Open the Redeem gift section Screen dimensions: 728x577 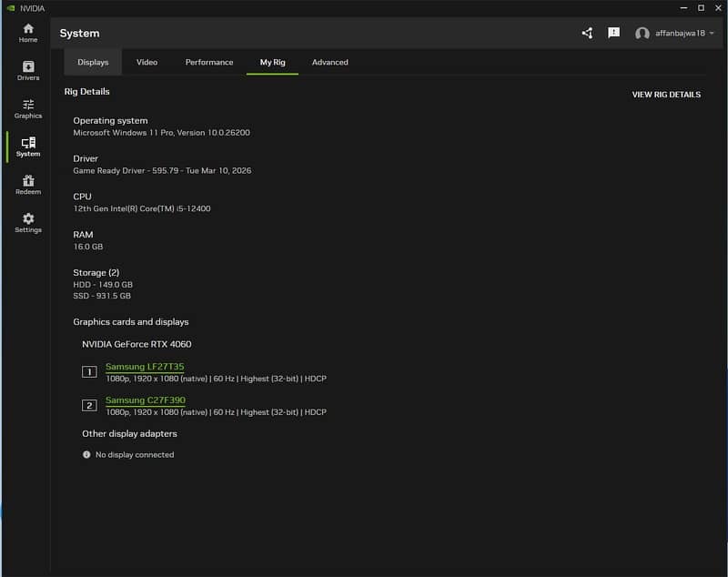pyautogui.click(x=28, y=185)
